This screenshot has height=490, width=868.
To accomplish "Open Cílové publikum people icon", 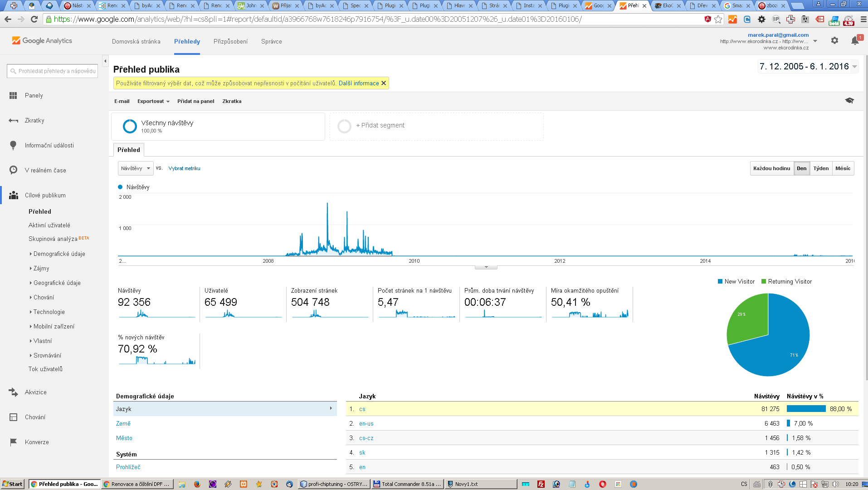I will [14, 195].
